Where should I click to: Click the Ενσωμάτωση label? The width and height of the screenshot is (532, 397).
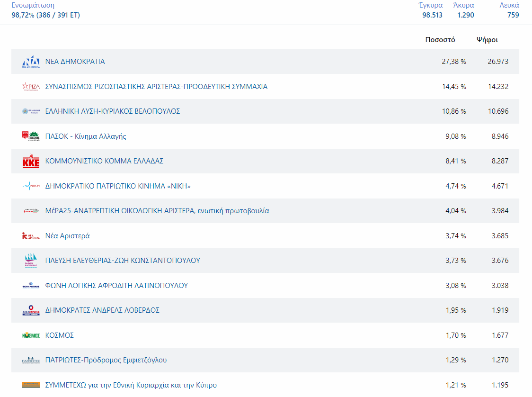(x=33, y=5)
